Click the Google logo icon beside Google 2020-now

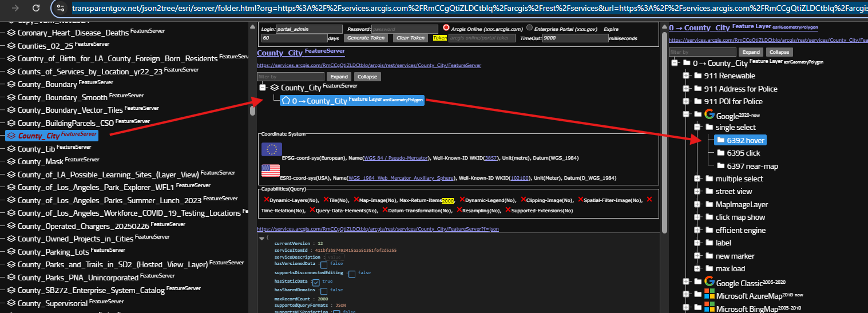[x=710, y=114]
